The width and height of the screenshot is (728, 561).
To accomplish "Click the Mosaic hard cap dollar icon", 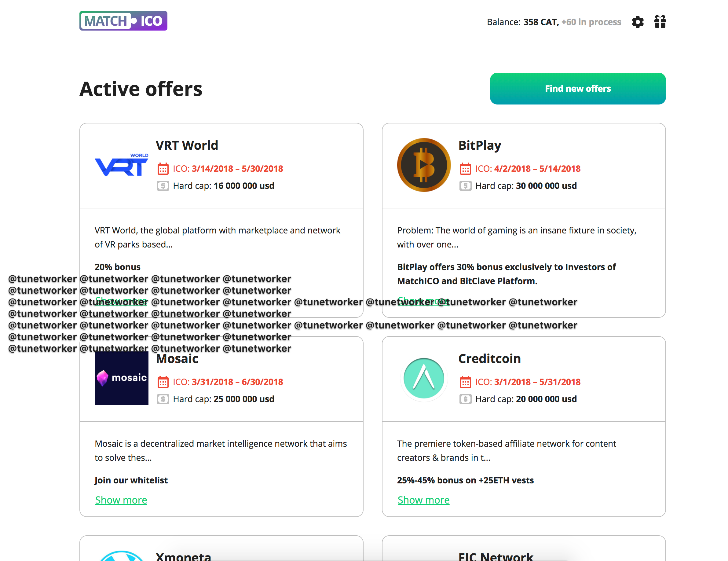I will 163,399.
